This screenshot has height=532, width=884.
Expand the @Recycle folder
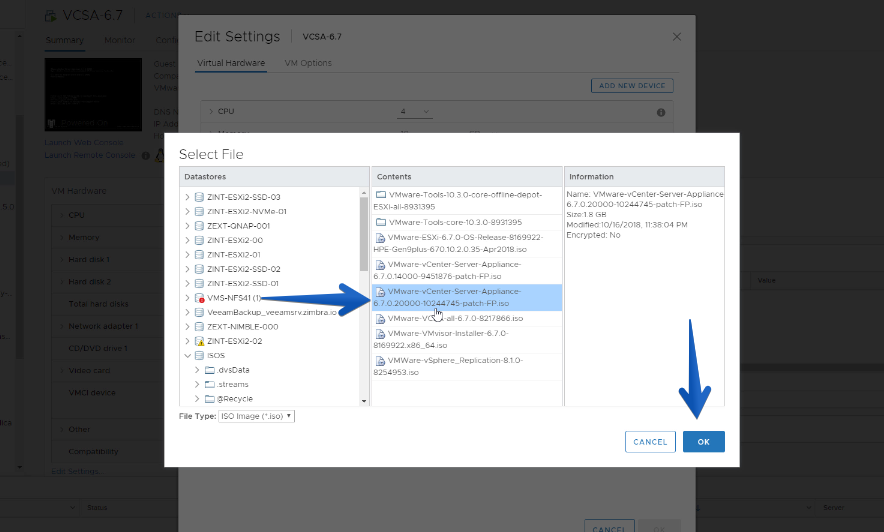click(x=197, y=399)
